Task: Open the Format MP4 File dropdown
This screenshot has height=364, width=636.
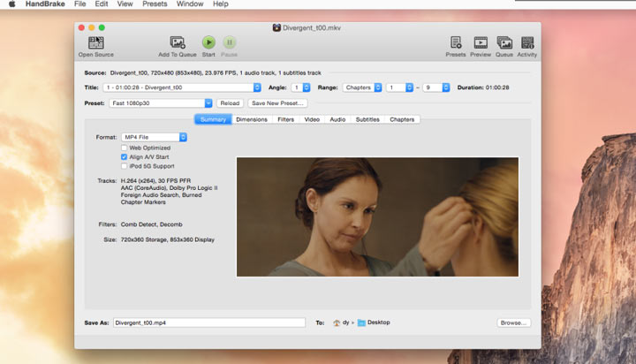Action: click(155, 137)
